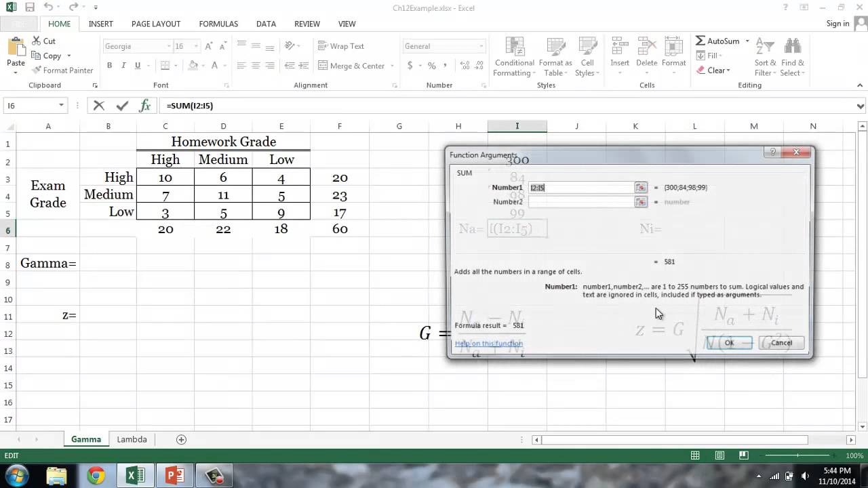Open Sort & Filter
The height and width of the screenshot is (488, 868).
click(x=765, y=57)
